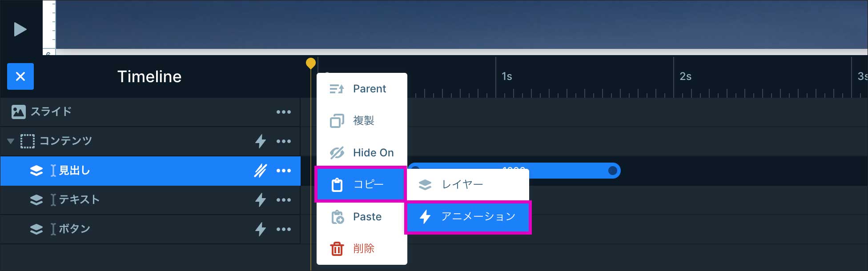Image resolution: width=868 pixels, height=271 pixels.
Task: Toggle the lightning icon on ボタン layer
Action: 261,229
